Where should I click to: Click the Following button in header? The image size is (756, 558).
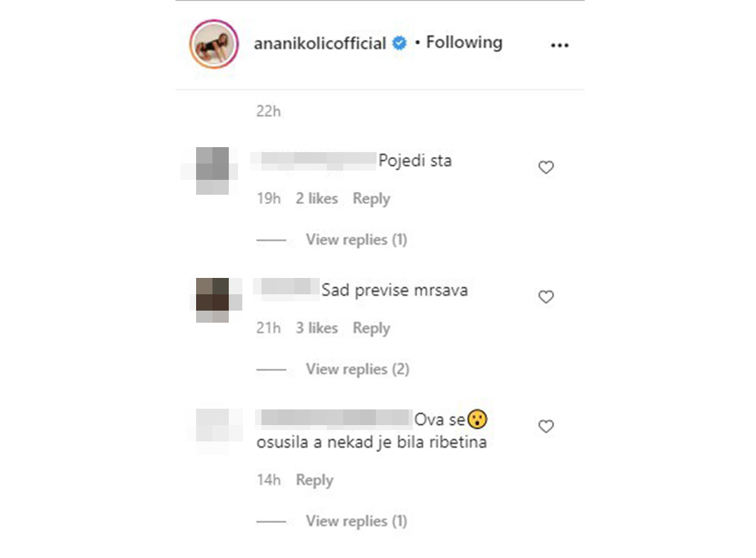point(464,43)
